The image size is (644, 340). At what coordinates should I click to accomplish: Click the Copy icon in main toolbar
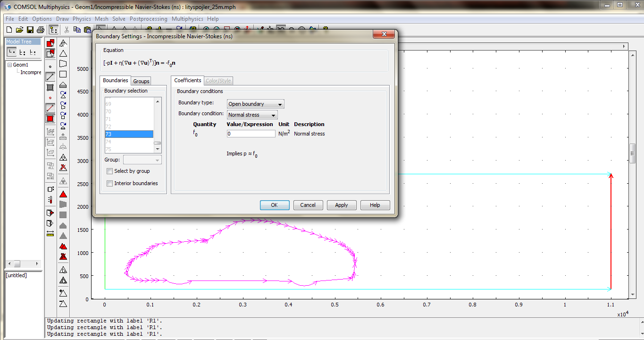[x=77, y=30]
